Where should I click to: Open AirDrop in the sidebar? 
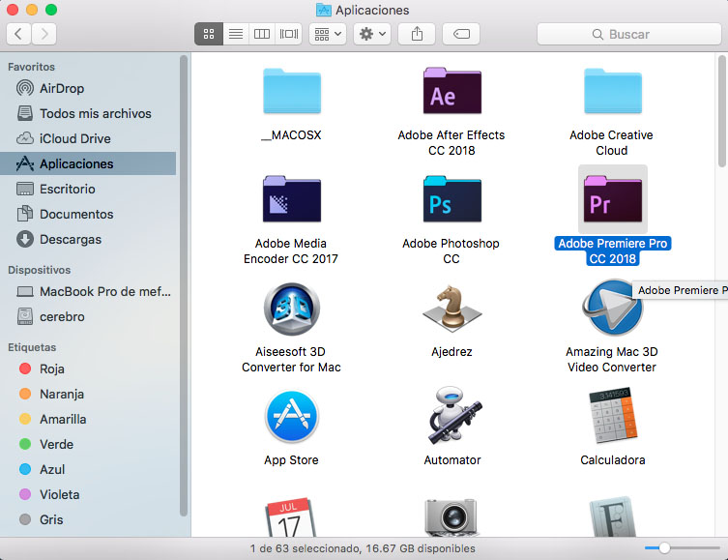point(88,88)
